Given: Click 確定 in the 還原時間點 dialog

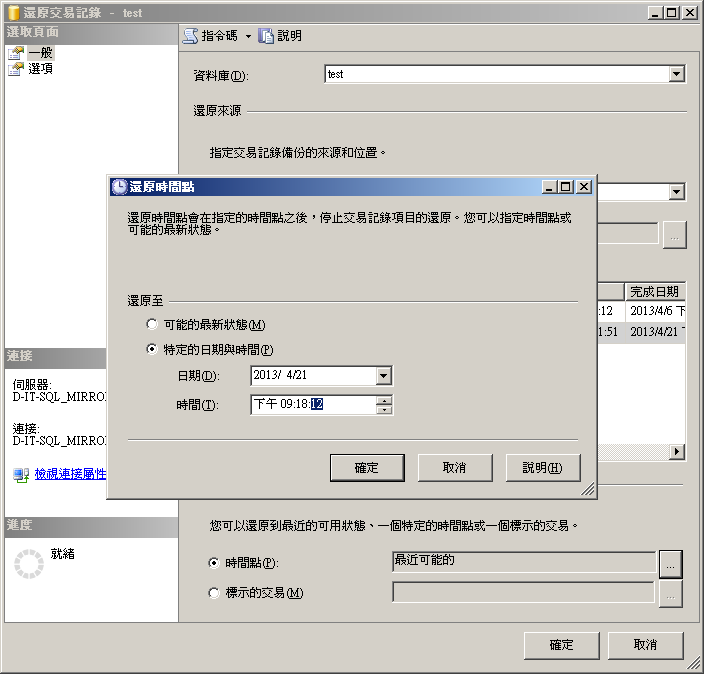Looking at the screenshot, I should [x=367, y=467].
